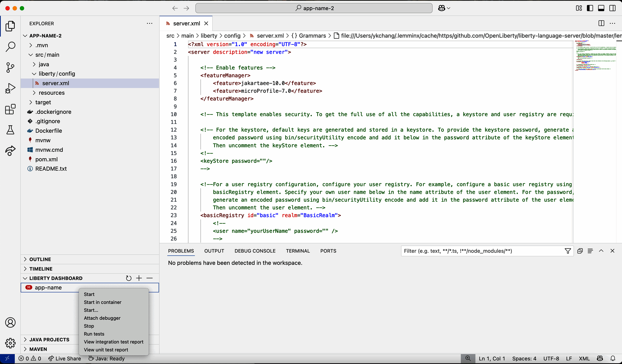Screen dimensions: 622x364
Task: Expand the target folder
Action: (x=43, y=102)
